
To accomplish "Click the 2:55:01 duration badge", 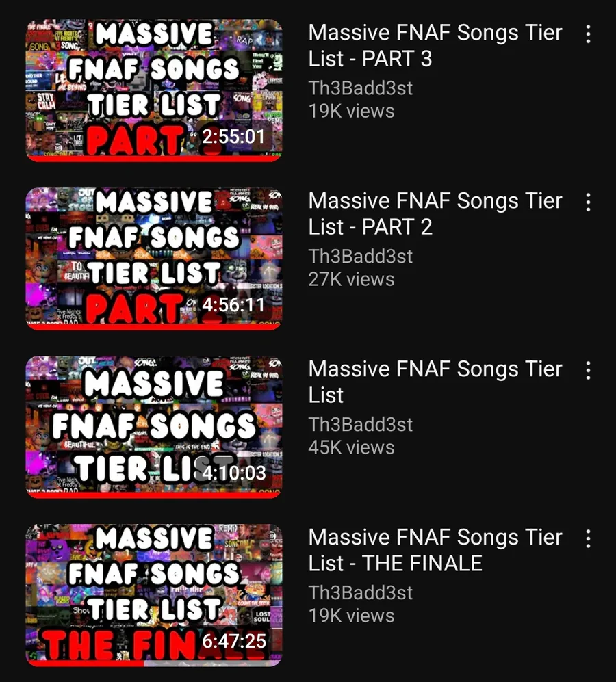I will coord(234,137).
